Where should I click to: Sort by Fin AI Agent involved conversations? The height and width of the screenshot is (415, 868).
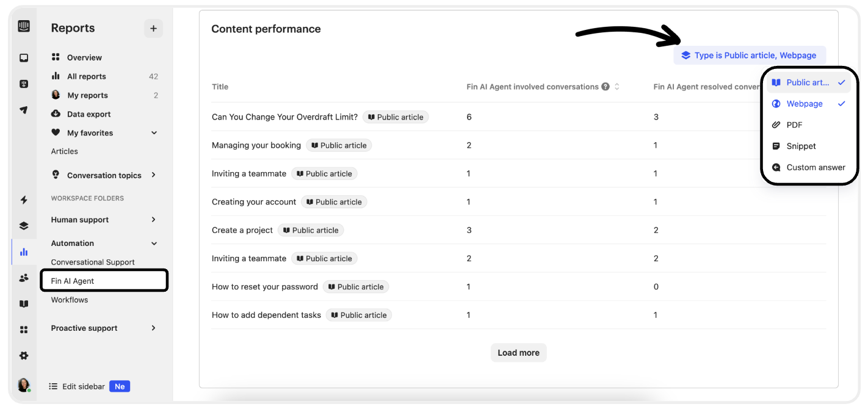click(x=617, y=87)
